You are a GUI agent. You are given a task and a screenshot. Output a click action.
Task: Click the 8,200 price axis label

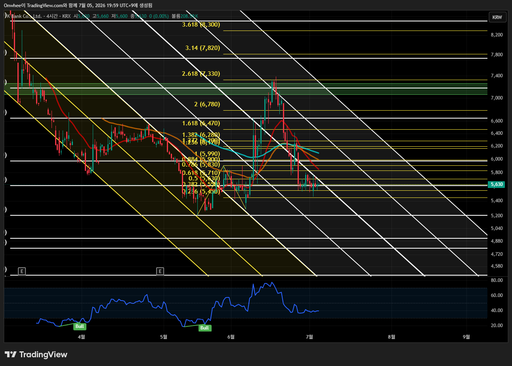[x=497, y=35]
